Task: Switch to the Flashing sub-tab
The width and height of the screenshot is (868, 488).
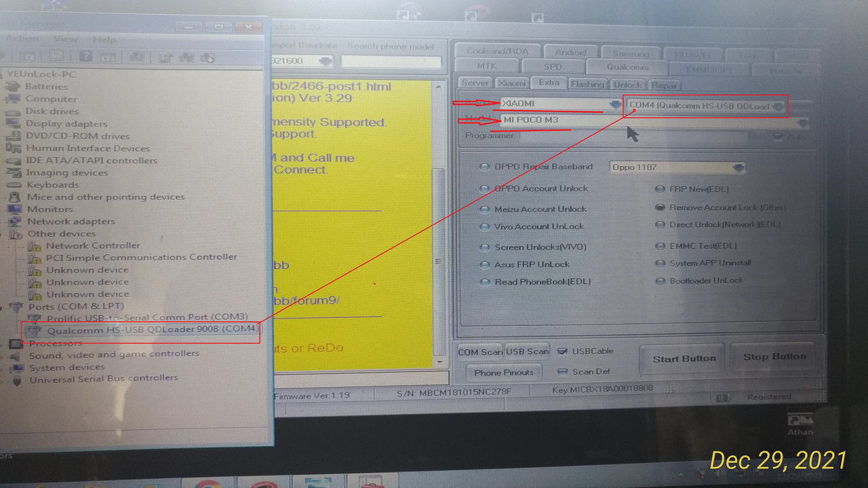Action: click(x=587, y=84)
